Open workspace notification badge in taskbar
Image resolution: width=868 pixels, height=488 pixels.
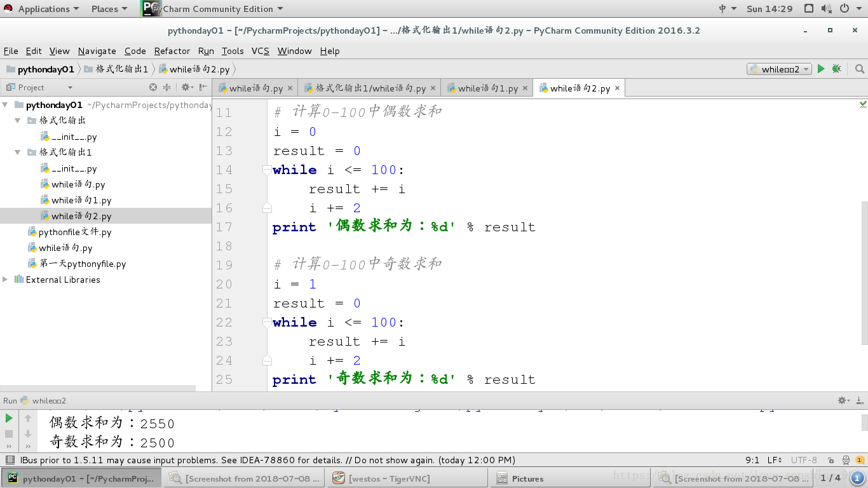pyautogui.click(x=858, y=478)
